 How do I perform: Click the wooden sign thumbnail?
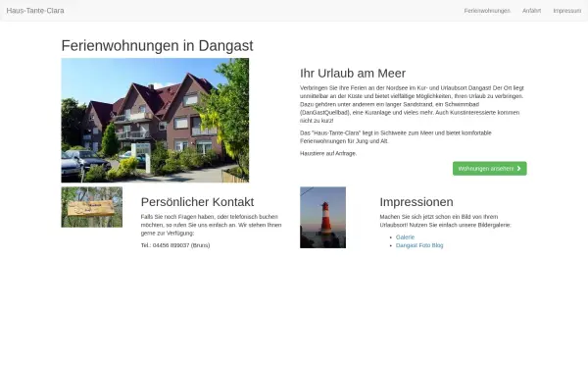pos(92,207)
